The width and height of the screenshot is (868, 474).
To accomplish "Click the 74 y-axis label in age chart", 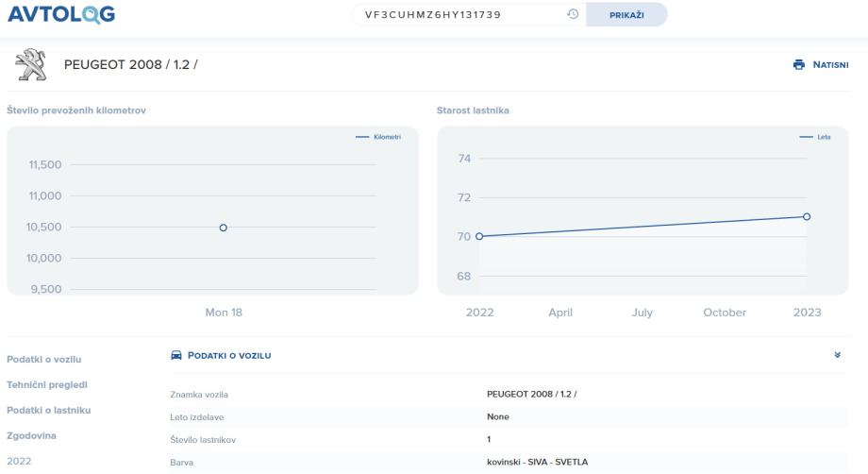I will pyautogui.click(x=464, y=159).
